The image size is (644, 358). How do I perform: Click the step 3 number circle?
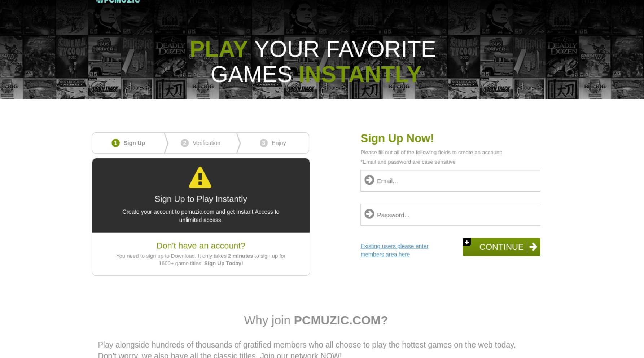(264, 143)
